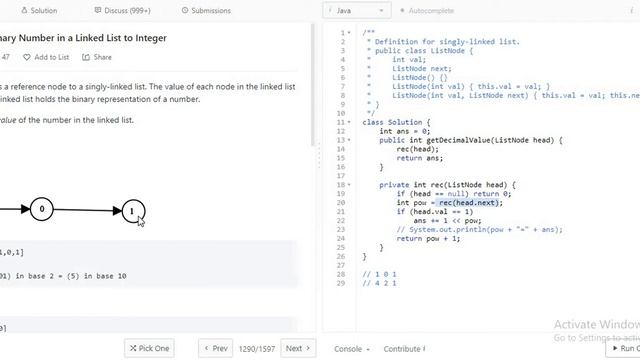Open the Discuss (999+) tab
The width and height of the screenshot is (640, 360).
[x=122, y=11]
